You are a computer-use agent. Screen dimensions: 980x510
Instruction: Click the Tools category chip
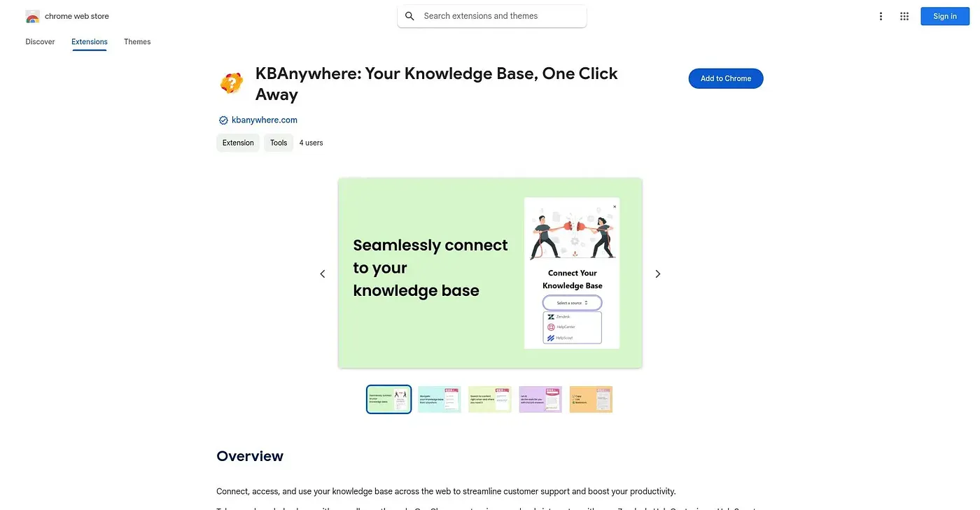click(279, 143)
